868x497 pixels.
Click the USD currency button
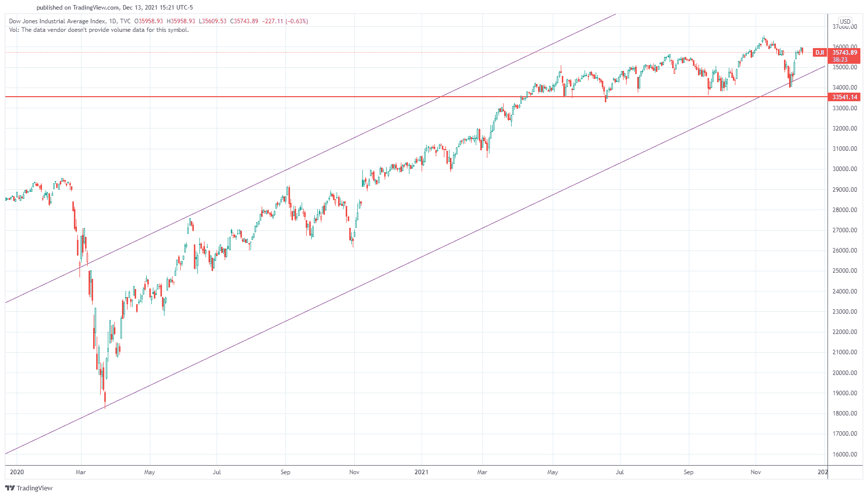click(845, 21)
